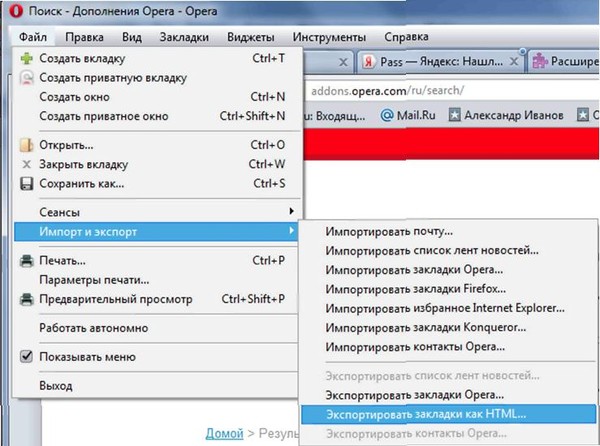The height and width of the screenshot is (446, 600).
Task: Select Печать... menu entry
Action: click(157, 261)
